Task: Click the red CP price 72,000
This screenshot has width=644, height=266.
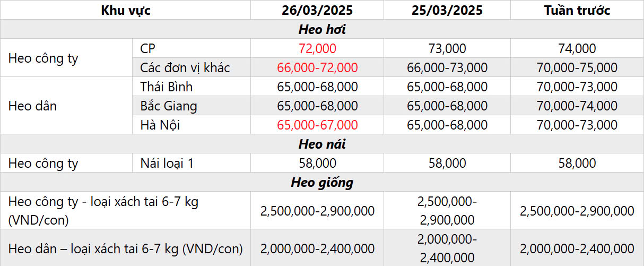Action: point(317,49)
